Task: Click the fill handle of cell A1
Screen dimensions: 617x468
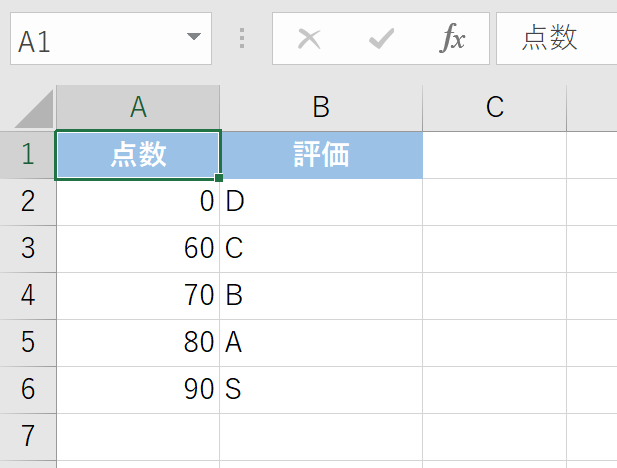Action: coord(219,178)
